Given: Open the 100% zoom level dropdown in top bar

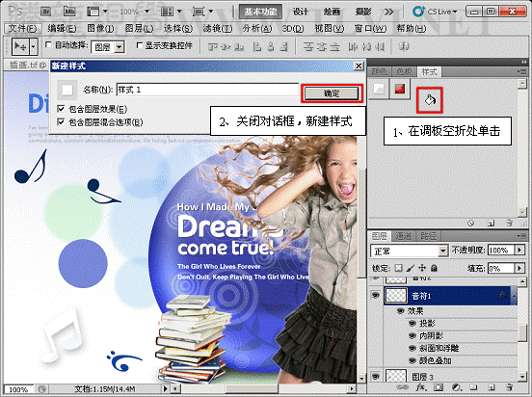Looking at the screenshot, I should click(x=146, y=12).
